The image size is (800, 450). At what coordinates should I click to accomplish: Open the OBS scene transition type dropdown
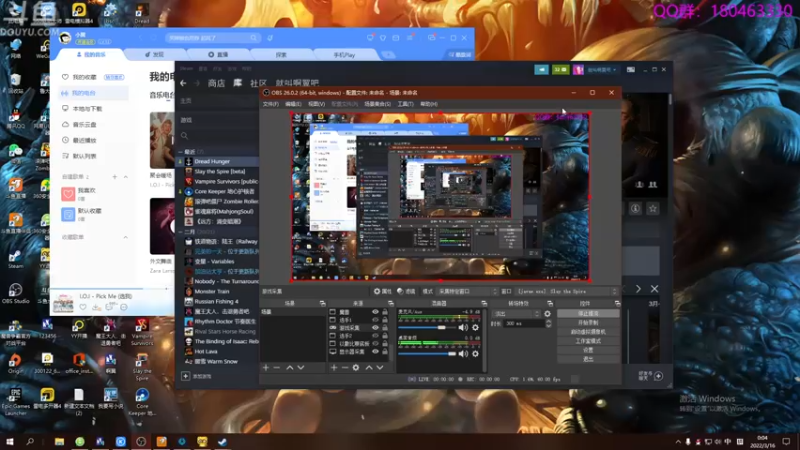[515, 314]
